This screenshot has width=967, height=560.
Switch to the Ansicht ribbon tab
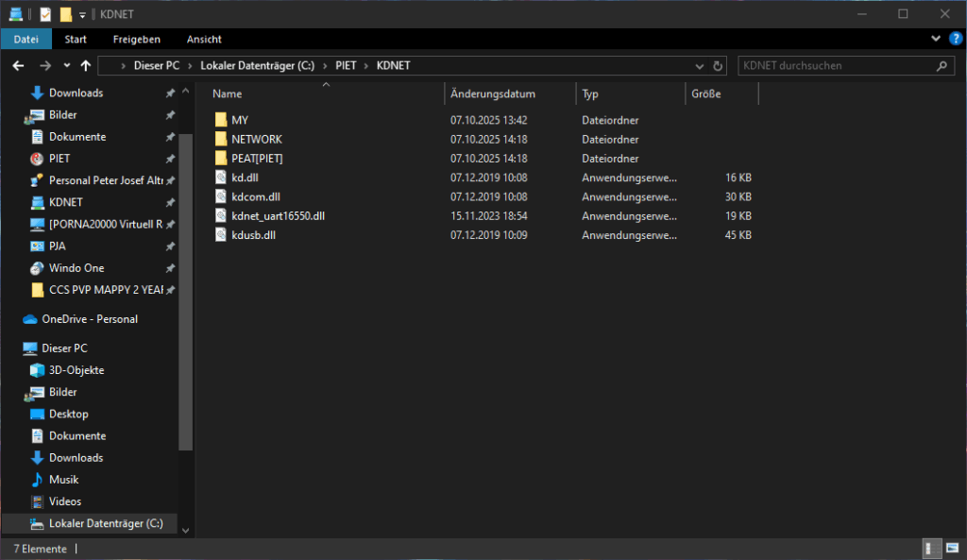(x=204, y=39)
